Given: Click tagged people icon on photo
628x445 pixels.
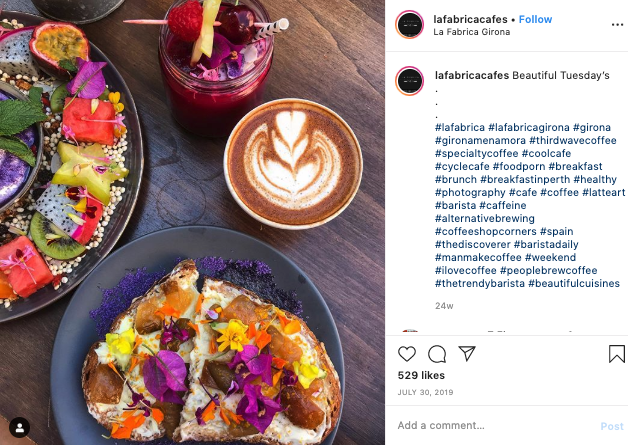Looking at the screenshot, I should coord(20,427).
